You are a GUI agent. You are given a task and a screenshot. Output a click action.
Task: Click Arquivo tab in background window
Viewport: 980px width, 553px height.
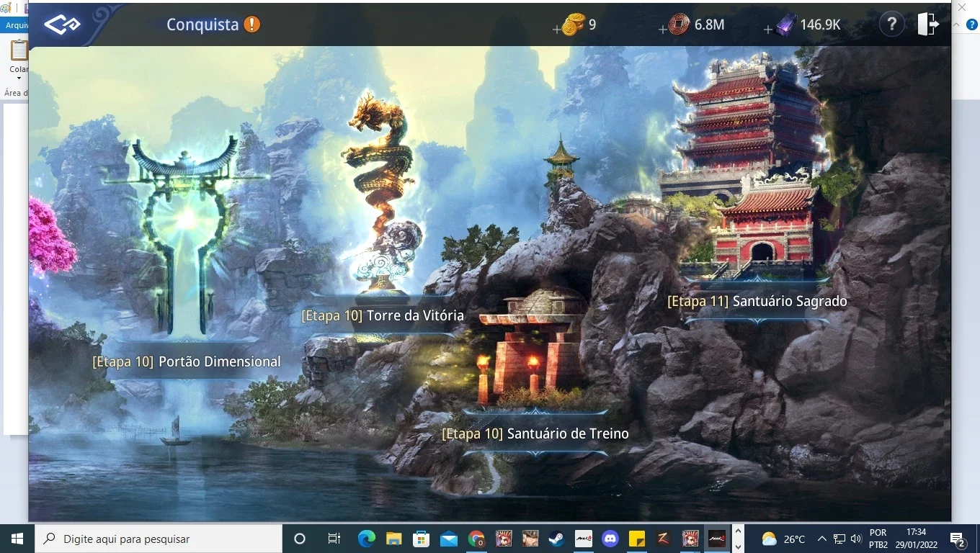(14, 25)
